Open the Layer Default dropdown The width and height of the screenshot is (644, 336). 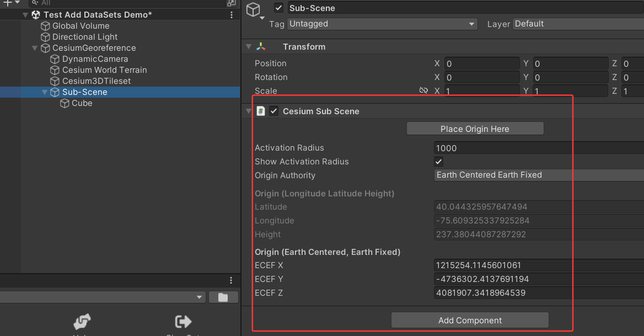[x=578, y=24]
